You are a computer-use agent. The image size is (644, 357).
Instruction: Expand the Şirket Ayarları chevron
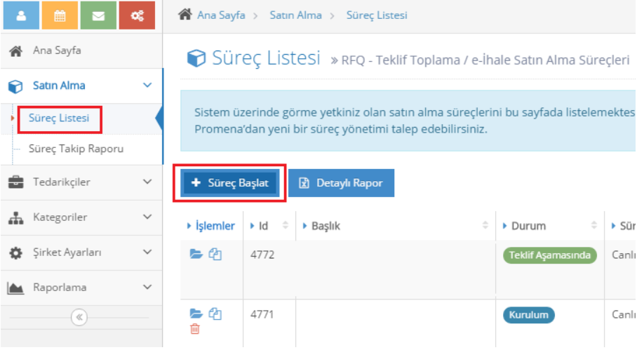pyautogui.click(x=147, y=252)
